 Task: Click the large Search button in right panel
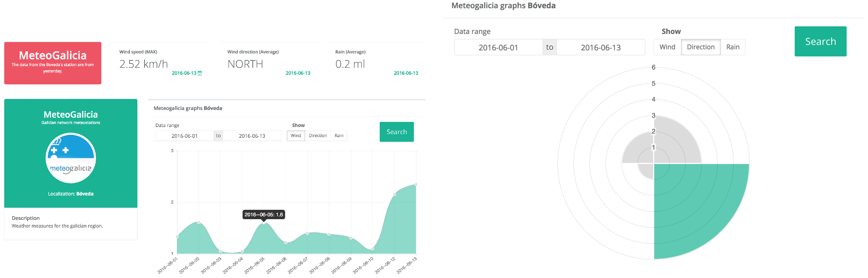(x=820, y=41)
